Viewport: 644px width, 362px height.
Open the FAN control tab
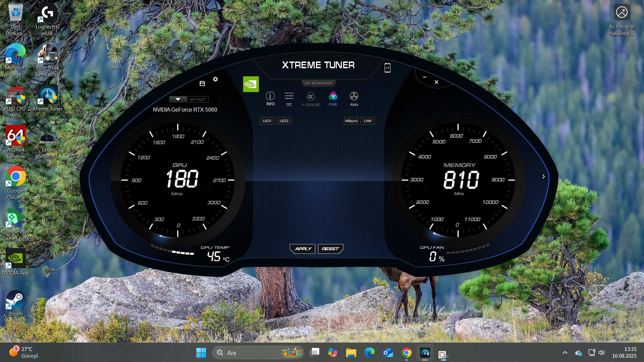click(x=354, y=99)
